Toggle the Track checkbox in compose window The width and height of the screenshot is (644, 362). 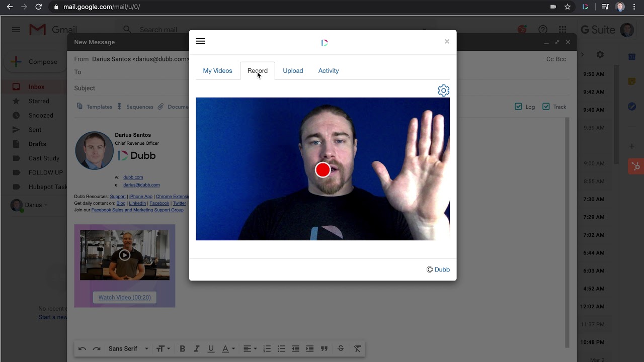(546, 107)
